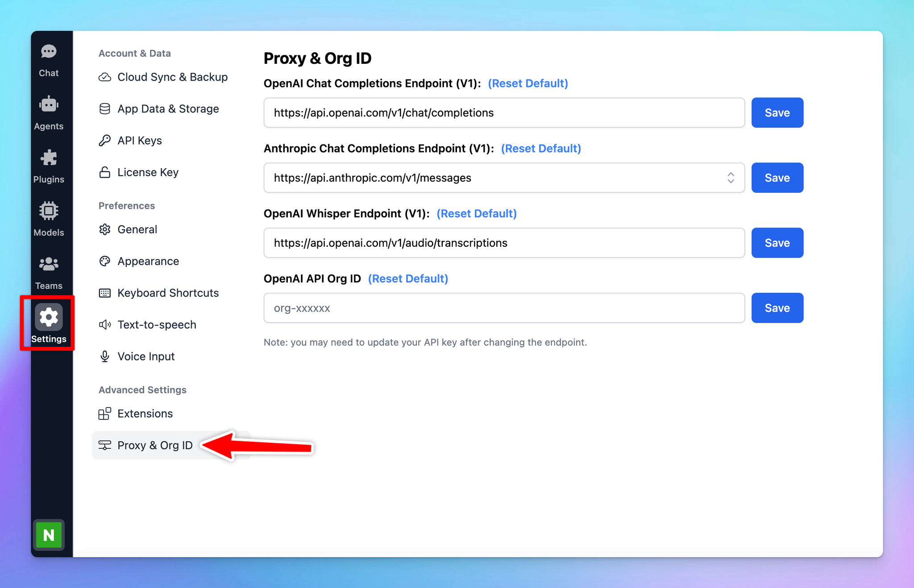
Task: Reset OpenAI API Org ID default
Action: pyautogui.click(x=408, y=279)
